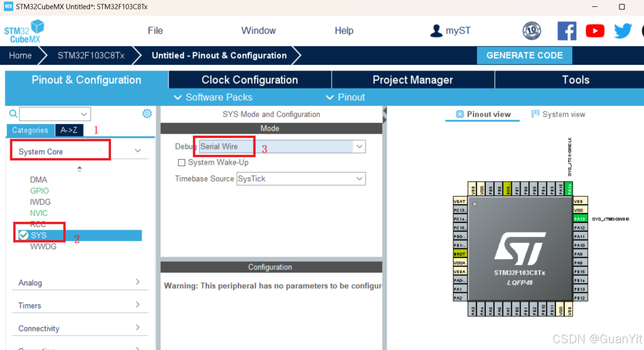
Task: Select the PA10 pin on the chip
Action: (x=580, y=245)
